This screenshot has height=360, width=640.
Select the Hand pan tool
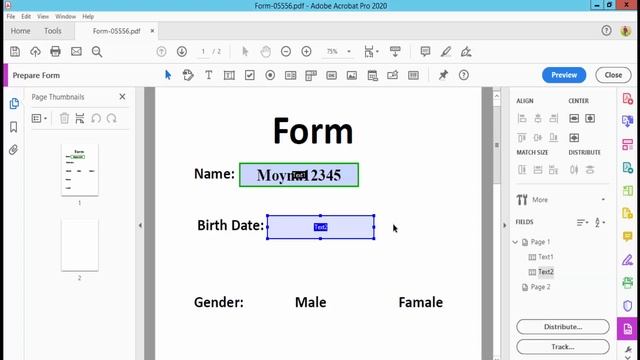pyautogui.click(x=266, y=51)
